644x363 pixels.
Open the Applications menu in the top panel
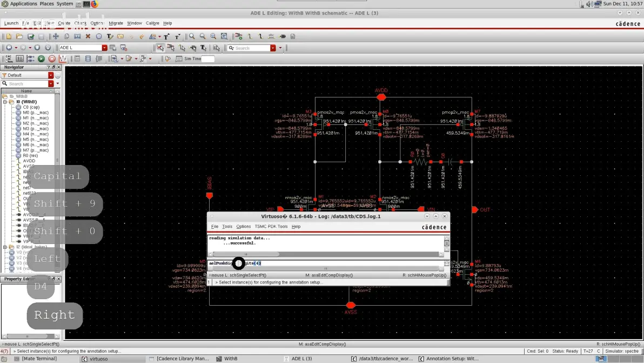point(23,4)
